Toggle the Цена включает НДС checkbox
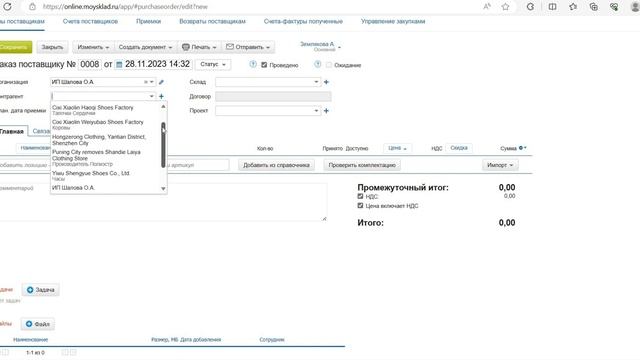The width and height of the screenshot is (640, 360). pyautogui.click(x=360, y=206)
